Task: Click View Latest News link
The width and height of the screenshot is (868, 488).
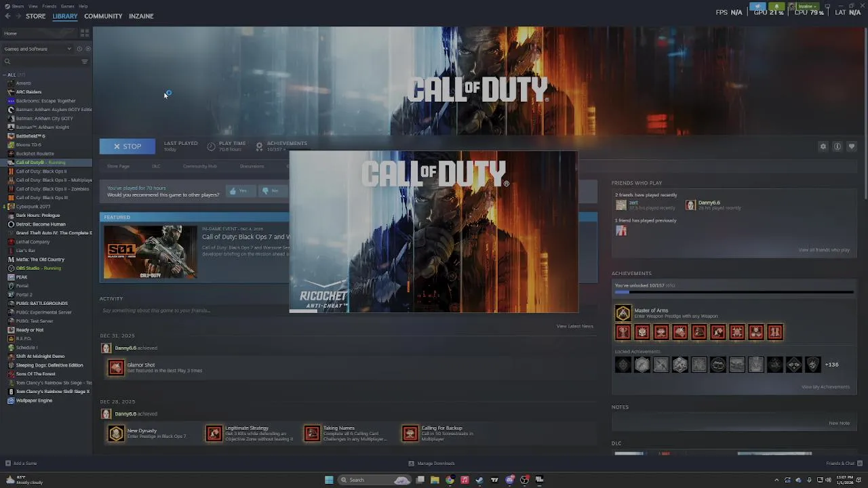Action: click(574, 327)
